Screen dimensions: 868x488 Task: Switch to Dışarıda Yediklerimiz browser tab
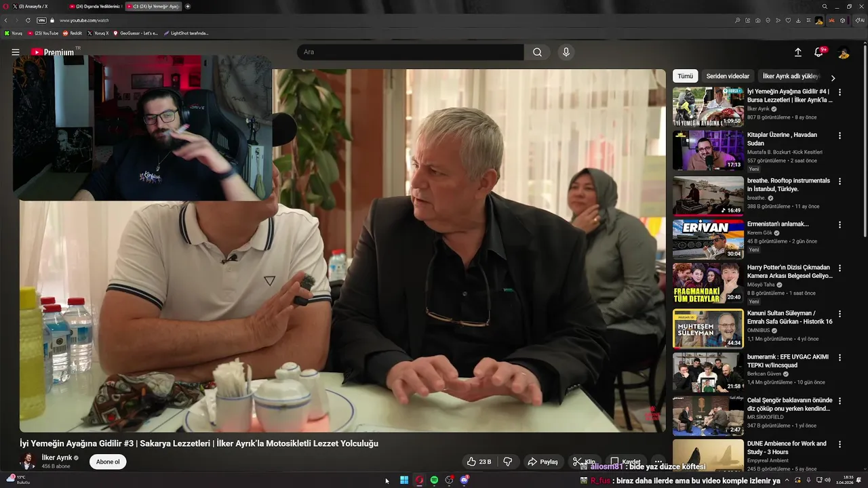pos(95,6)
